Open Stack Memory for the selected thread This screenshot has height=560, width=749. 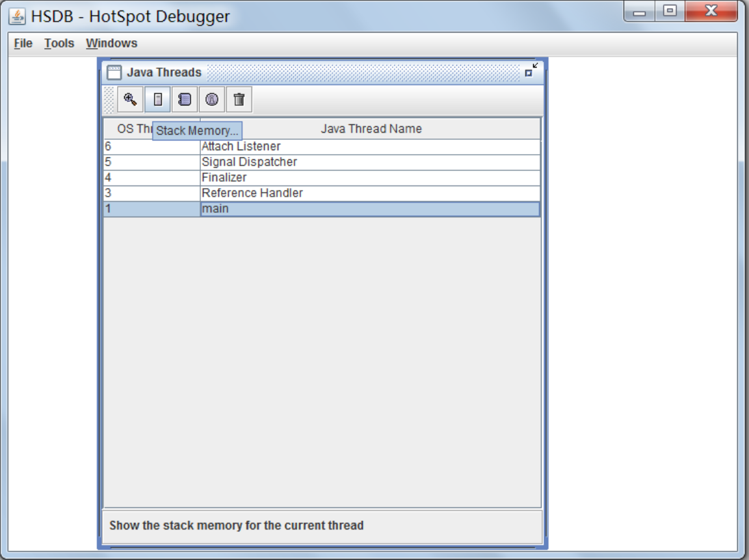tap(157, 100)
